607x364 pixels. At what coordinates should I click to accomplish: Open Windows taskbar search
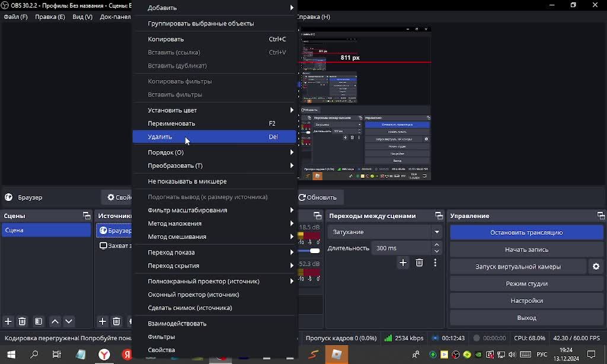pos(34,355)
